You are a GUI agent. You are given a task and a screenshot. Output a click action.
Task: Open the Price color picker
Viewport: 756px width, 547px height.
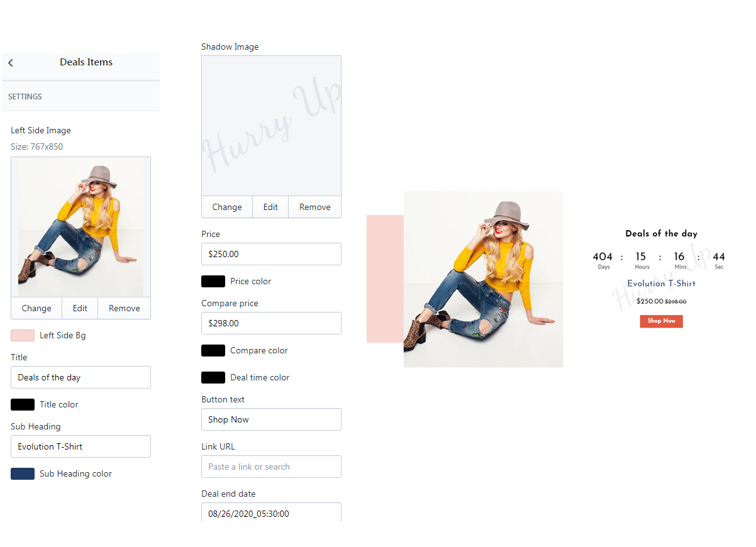[x=213, y=281]
